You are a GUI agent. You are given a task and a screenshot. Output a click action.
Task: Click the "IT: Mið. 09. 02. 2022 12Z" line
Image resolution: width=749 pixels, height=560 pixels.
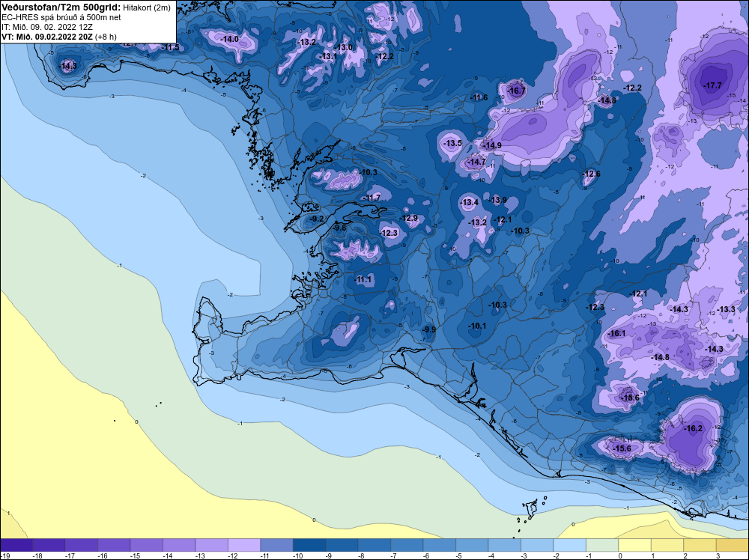click(x=46, y=27)
